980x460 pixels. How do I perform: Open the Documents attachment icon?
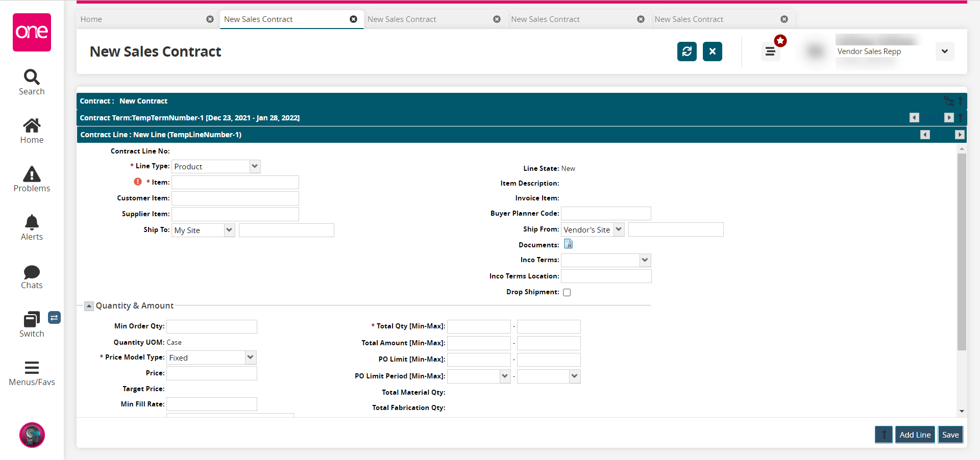pos(568,244)
